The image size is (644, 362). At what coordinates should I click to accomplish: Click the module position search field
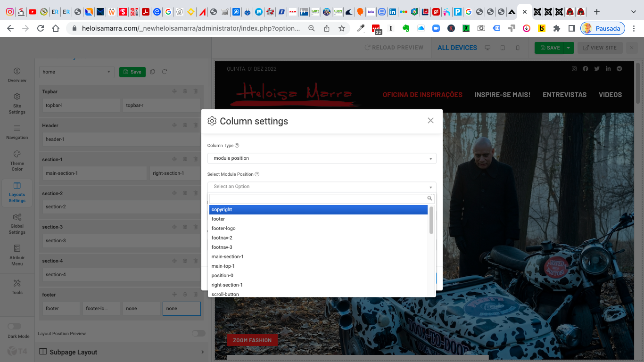click(x=318, y=198)
